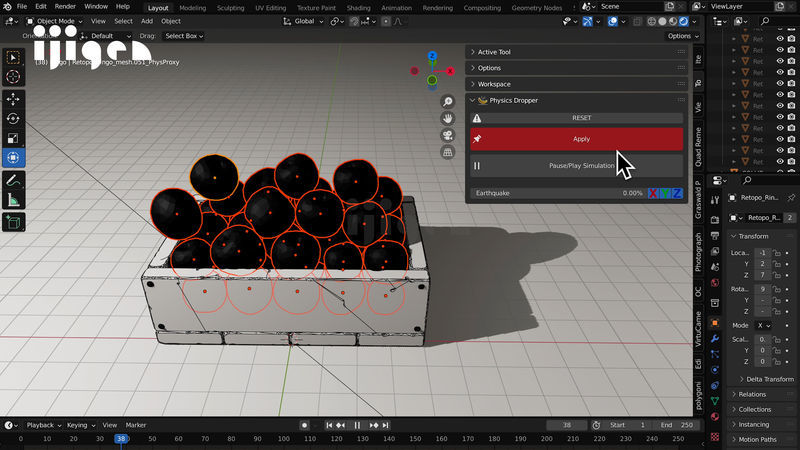Jump to the timeline end frame
Screen dimensions: 800x450
[386, 425]
